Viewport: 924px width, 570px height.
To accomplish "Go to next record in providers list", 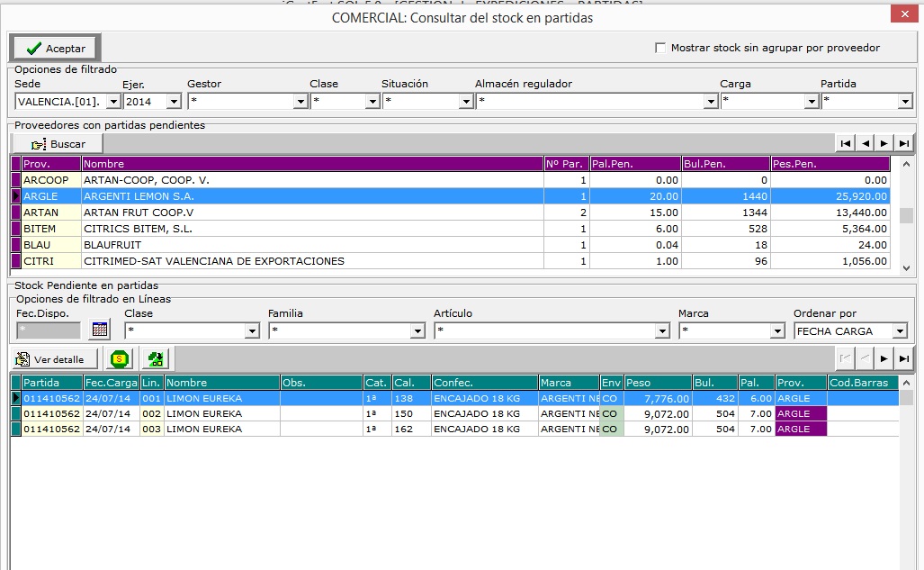I will [x=884, y=143].
